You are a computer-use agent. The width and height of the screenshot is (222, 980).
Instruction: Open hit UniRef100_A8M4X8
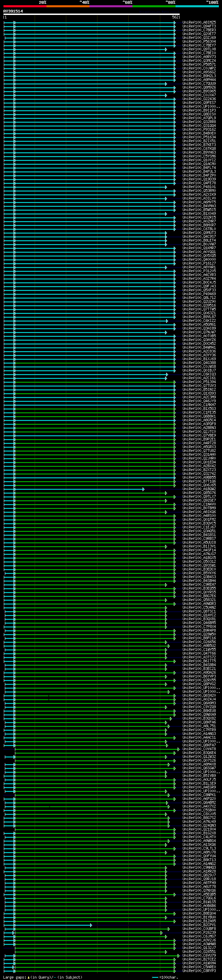199,764
